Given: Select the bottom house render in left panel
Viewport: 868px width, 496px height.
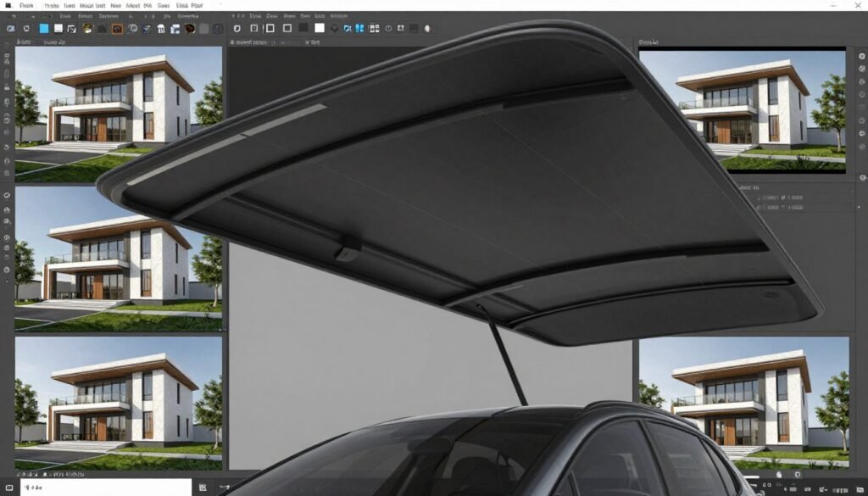Looking at the screenshot, I should click(119, 403).
